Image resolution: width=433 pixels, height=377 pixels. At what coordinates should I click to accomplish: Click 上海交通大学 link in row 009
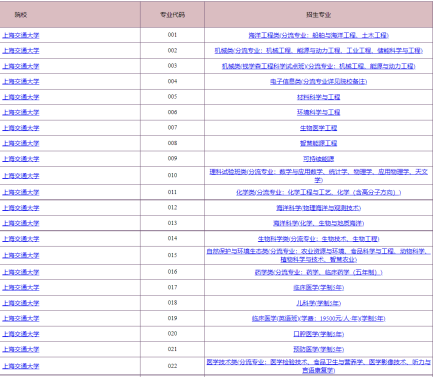pyautogui.click(x=21, y=159)
